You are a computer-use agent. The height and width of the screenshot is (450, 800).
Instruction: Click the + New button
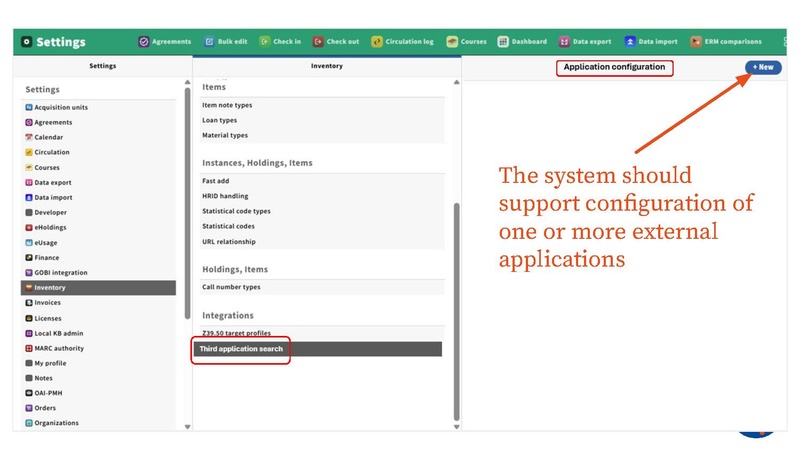point(763,67)
